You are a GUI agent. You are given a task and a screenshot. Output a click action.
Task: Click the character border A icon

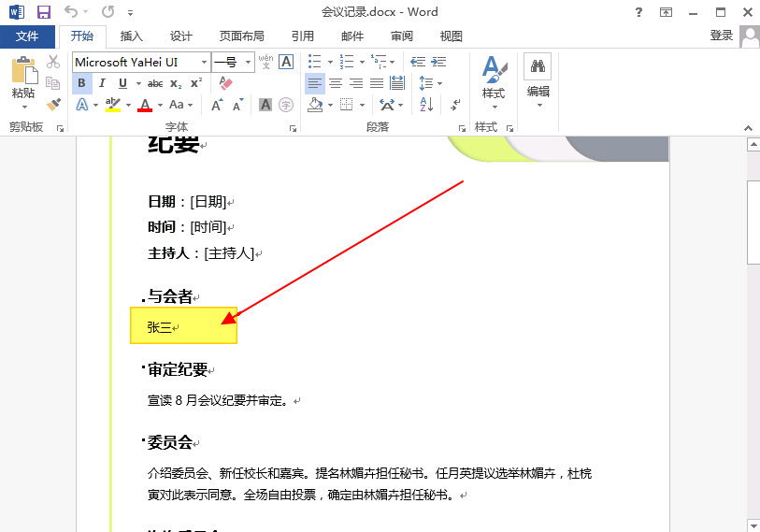286,62
